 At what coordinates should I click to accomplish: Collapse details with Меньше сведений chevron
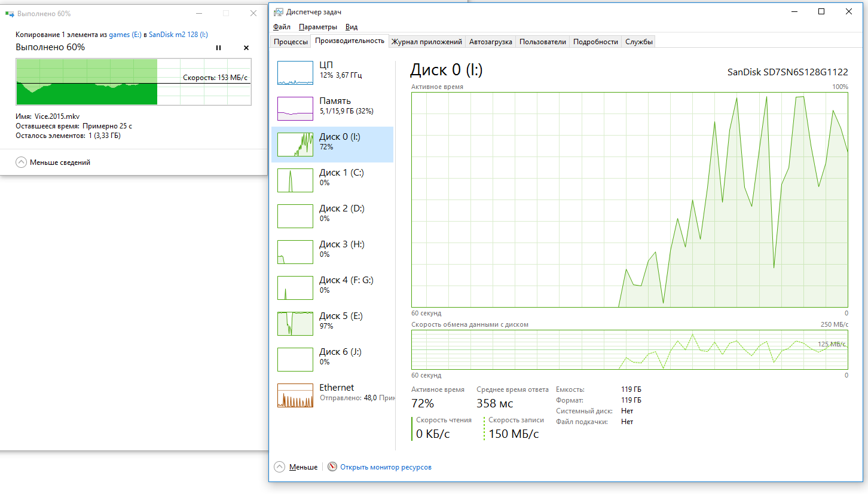[22, 162]
